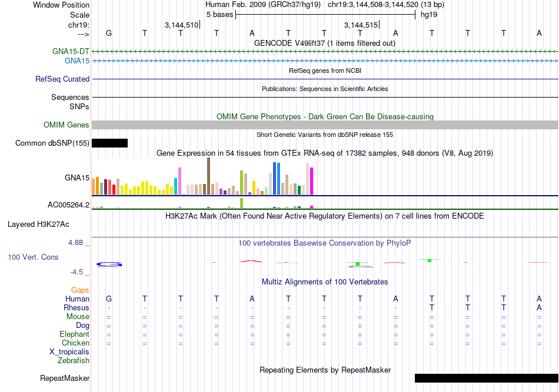Click Multiz Alignments of 100 Vertebrates title
The image size is (559, 392).
325,282
